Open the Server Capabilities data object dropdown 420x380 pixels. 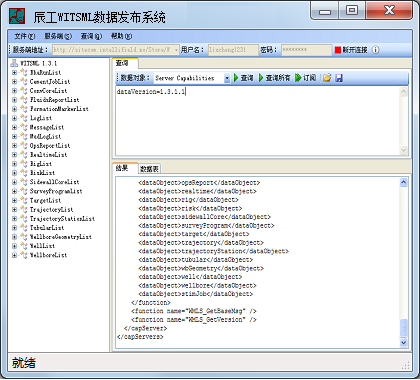point(227,78)
